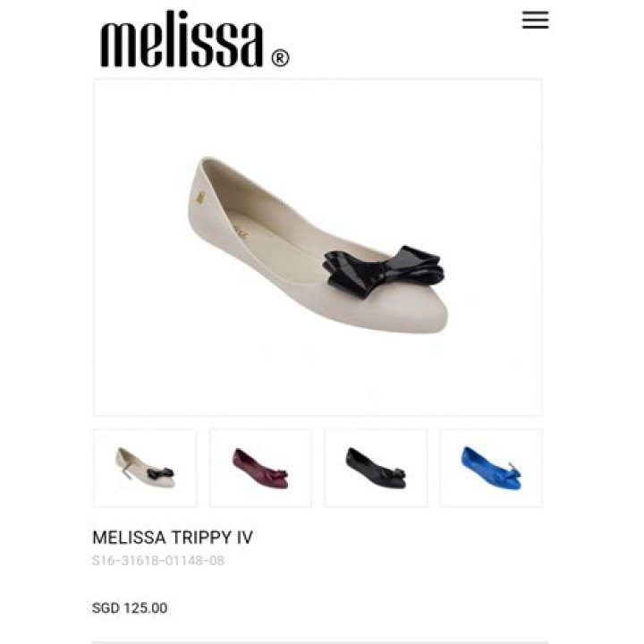Click the bow on the black thumbnail
Image resolution: width=644 pixels, height=644 pixels.
(392, 473)
